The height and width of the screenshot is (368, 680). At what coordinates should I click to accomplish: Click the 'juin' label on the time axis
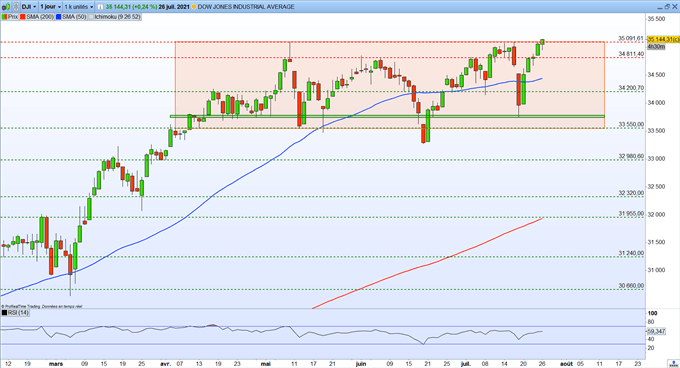tap(361, 364)
